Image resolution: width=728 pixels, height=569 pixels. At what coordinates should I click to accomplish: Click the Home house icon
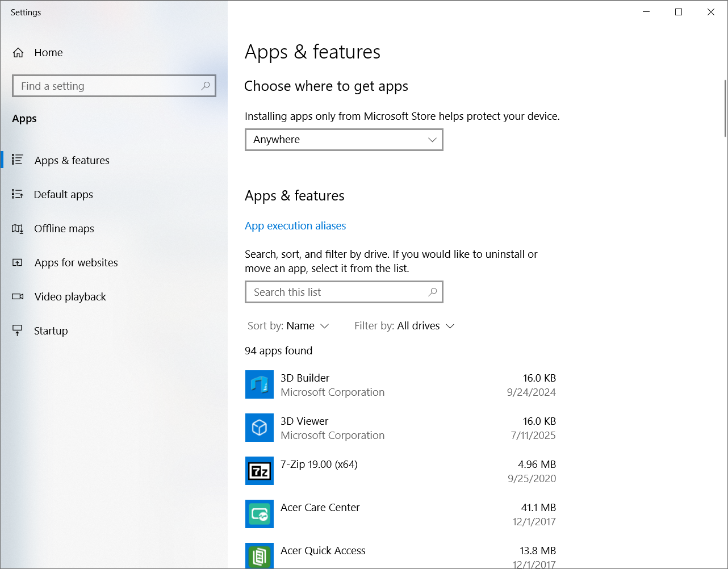[18, 53]
